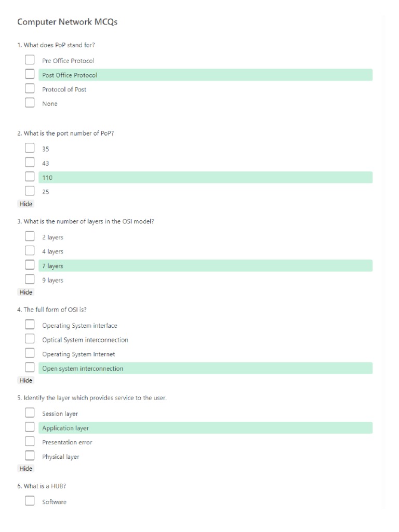
Task: Check the port 25 option
Action: coord(30,191)
